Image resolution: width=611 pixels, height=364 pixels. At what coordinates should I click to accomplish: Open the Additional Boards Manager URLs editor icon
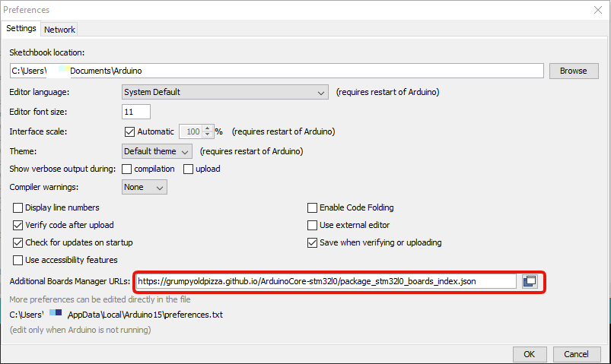530,281
